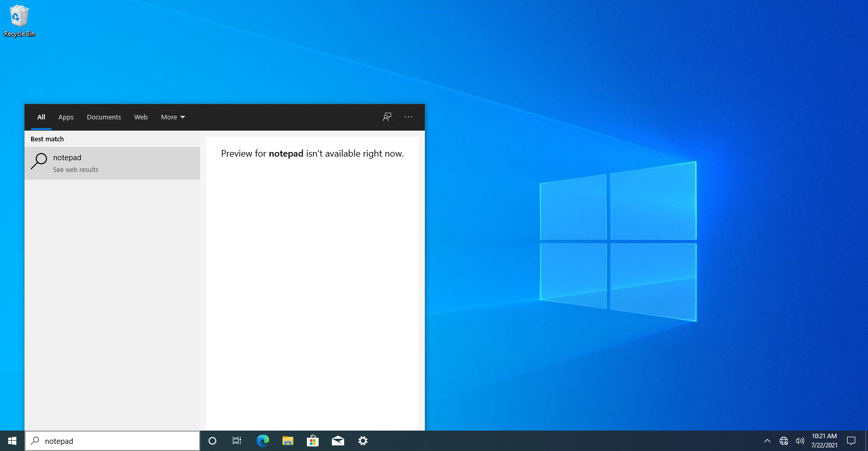This screenshot has height=451, width=868.
Task: Switch to the Apps search tab
Action: (x=66, y=117)
